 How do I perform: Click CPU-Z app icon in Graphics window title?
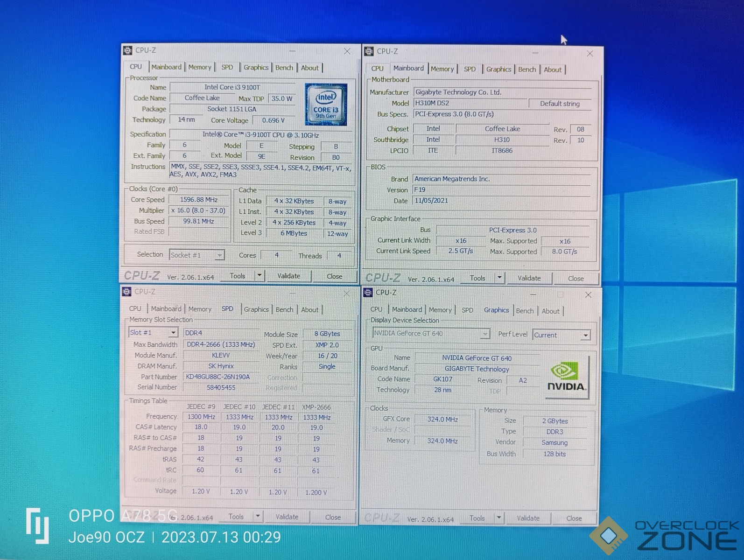coord(368,293)
